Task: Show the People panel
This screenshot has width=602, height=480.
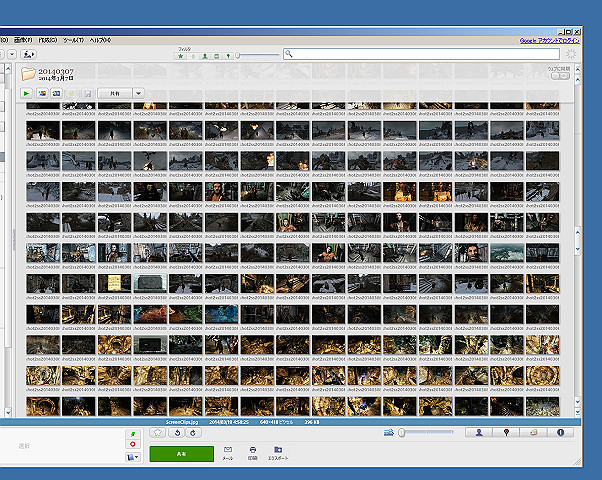Action: (479, 433)
